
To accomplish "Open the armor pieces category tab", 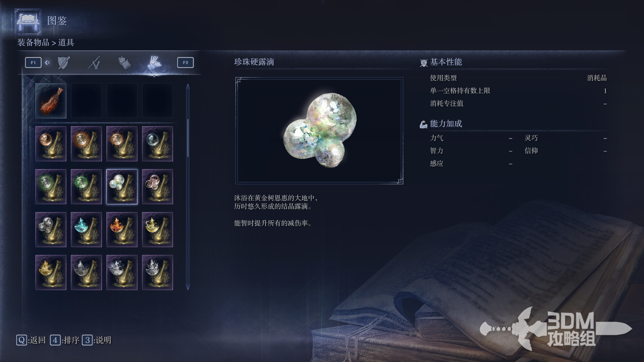I will point(124,63).
